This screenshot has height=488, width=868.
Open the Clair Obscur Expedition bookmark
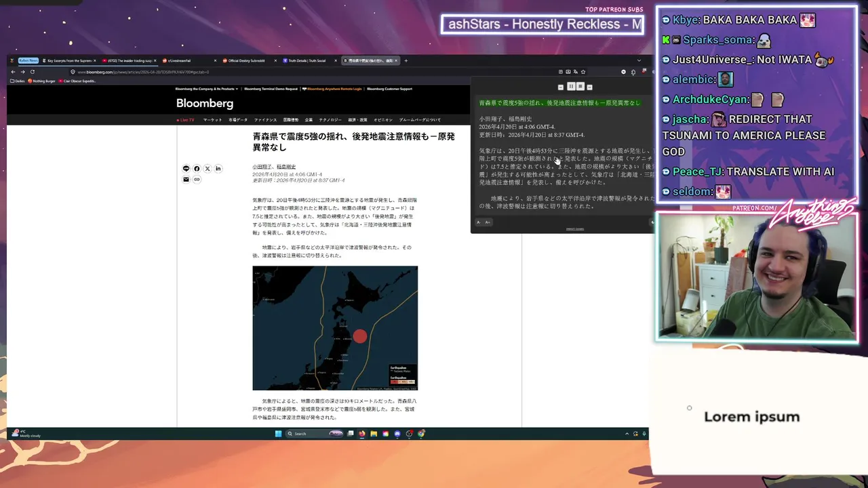(77, 81)
